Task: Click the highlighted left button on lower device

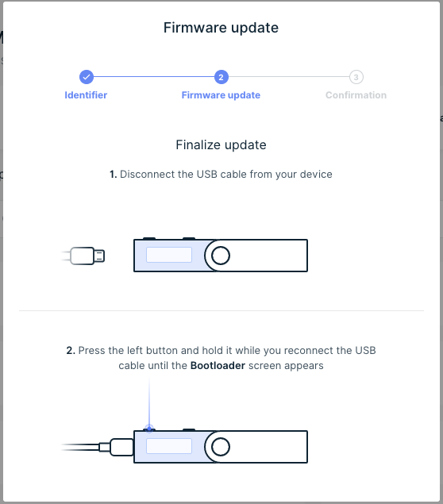Action: [149, 429]
